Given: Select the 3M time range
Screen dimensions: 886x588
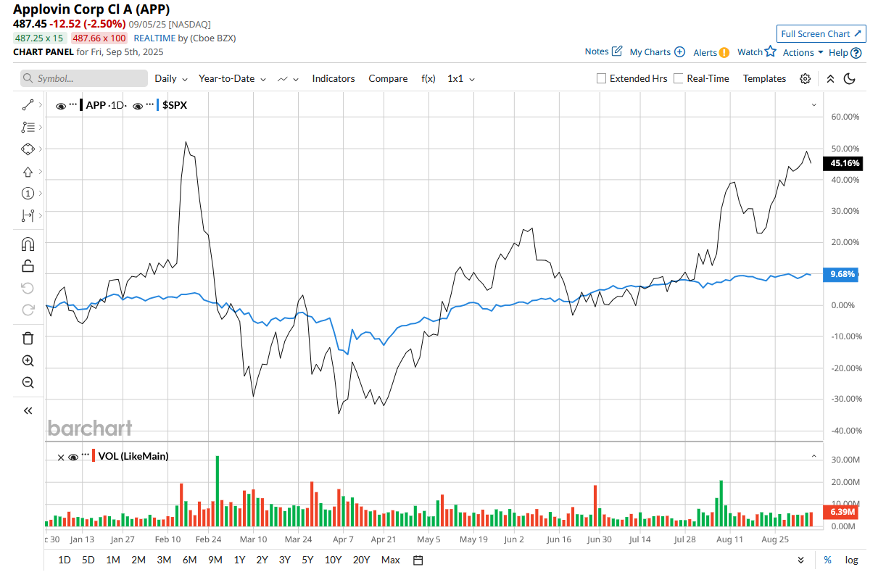Looking at the screenshot, I should click(x=164, y=560).
